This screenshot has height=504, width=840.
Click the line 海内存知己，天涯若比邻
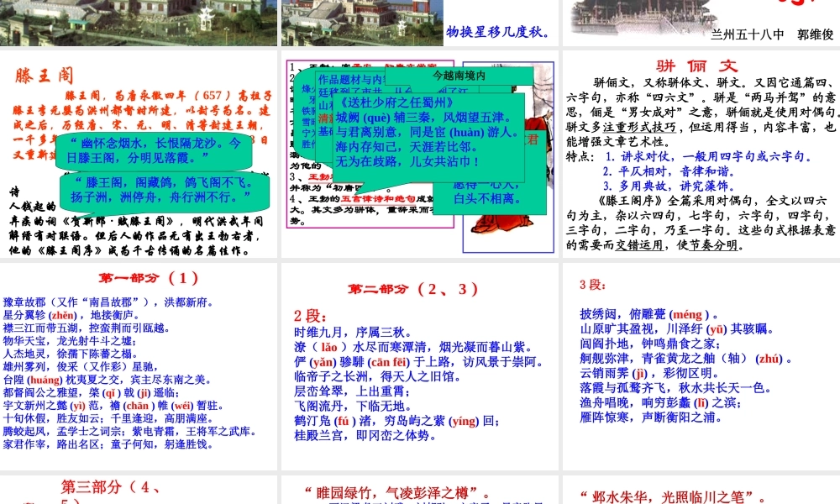click(x=406, y=146)
